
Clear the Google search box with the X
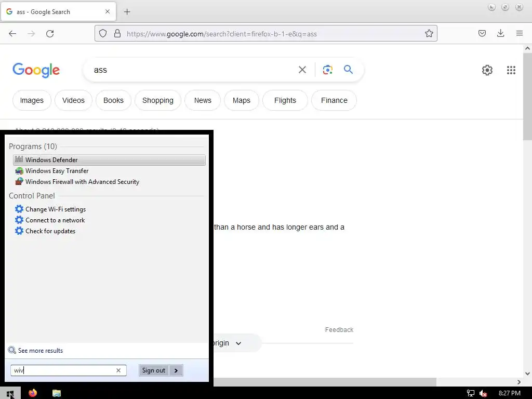tap(302, 70)
